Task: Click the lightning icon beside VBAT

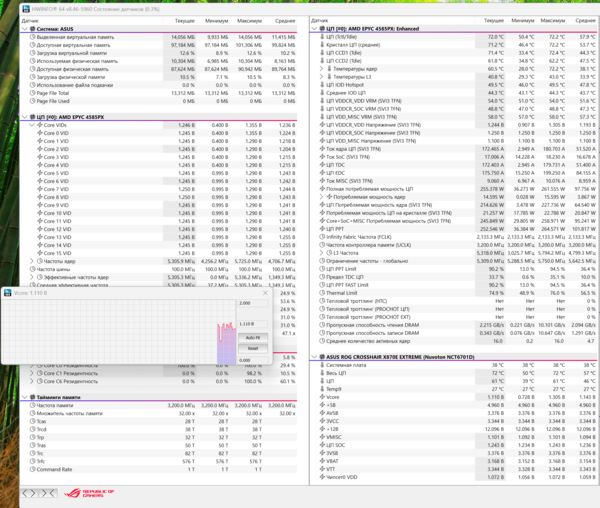Action: [x=322, y=461]
